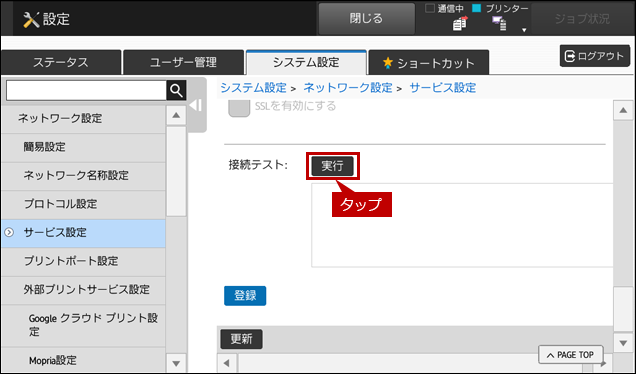Switch to the ユーザー管理 tab

(x=183, y=62)
